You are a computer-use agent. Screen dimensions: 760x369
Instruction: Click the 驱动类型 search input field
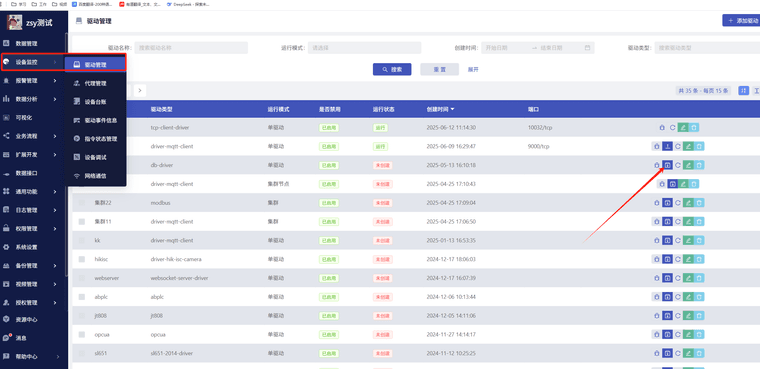(707, 48)
